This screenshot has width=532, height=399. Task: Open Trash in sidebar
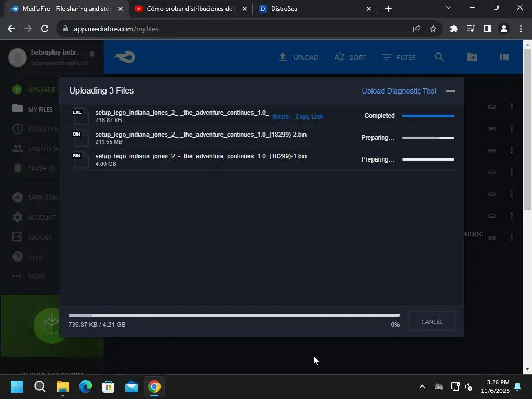click(34, 169)
